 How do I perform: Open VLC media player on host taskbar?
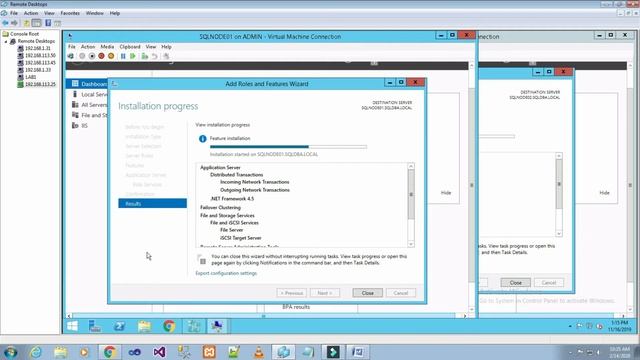[x=258, y=351]
